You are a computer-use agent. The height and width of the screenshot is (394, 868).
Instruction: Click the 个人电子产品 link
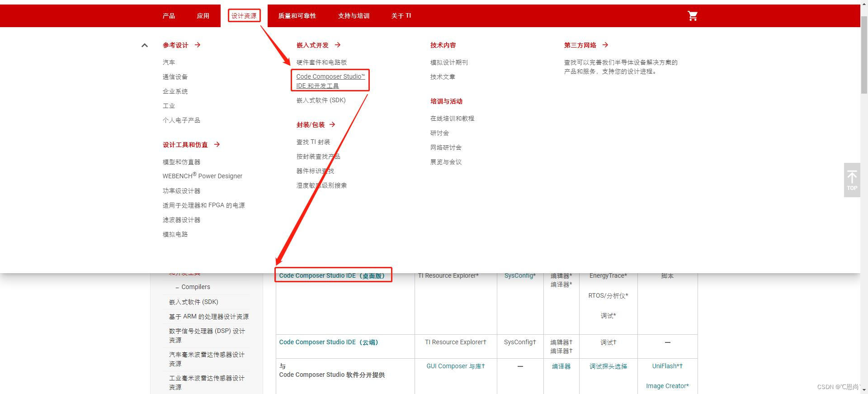pos(181,120)
